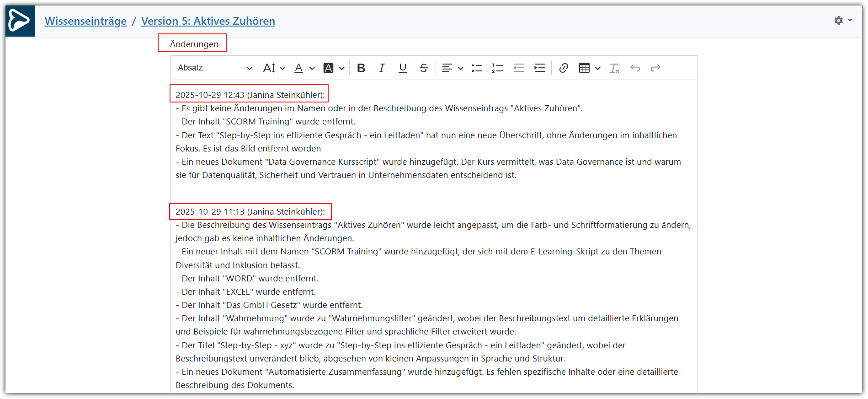Toggle bold formatting

click(x=361, y=68)
